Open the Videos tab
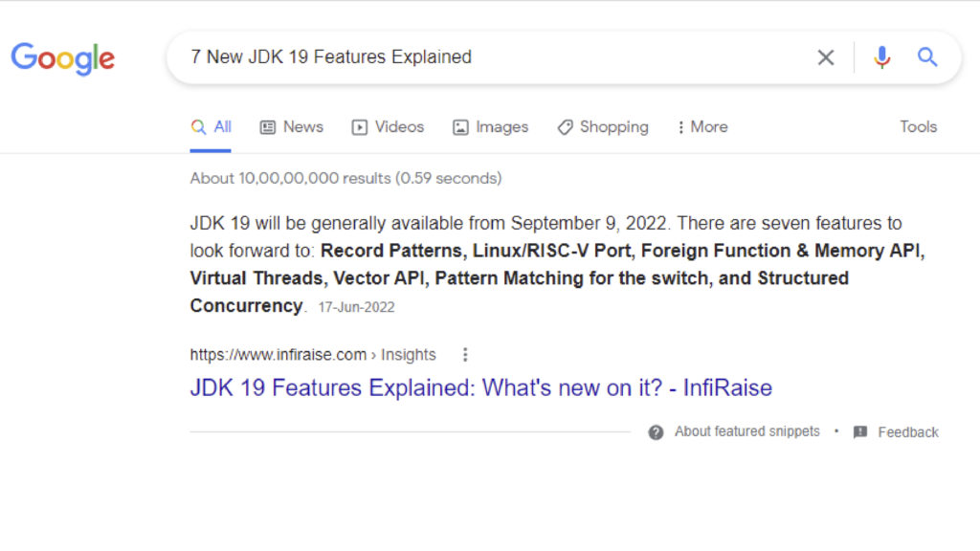The width and height of the screenshot is (980, 551). [388, 127]
